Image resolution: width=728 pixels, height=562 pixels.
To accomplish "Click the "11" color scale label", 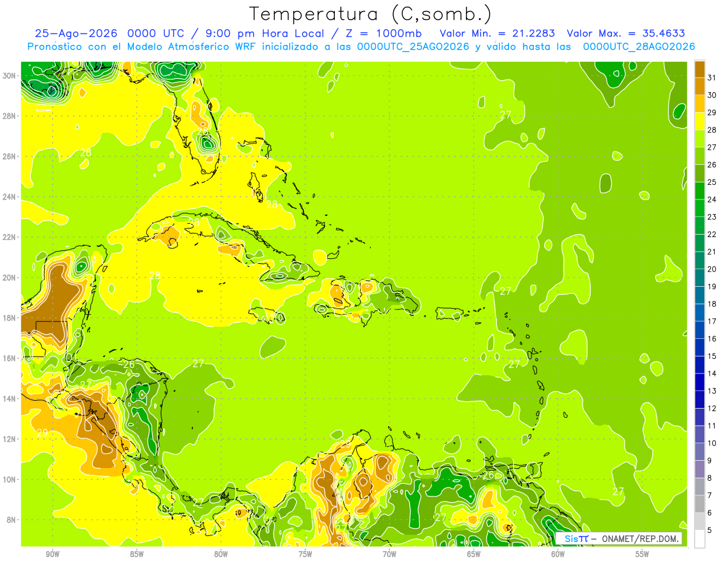I will (x=712, y=426).
